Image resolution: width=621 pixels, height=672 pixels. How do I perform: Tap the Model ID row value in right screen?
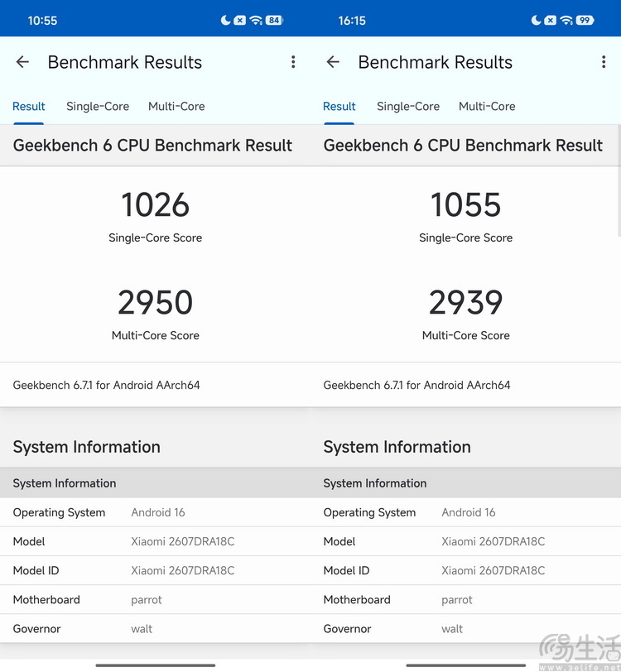click(x=493, y=571)
